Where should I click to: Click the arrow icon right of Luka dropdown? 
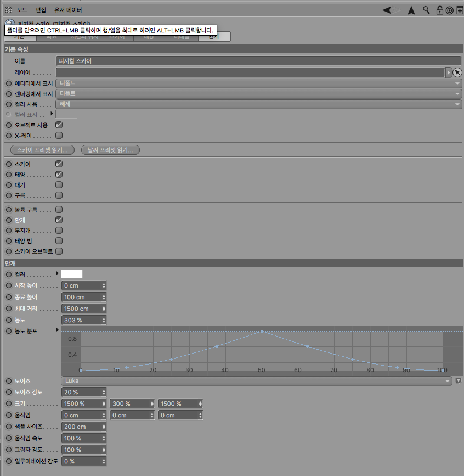coord(458,380)
